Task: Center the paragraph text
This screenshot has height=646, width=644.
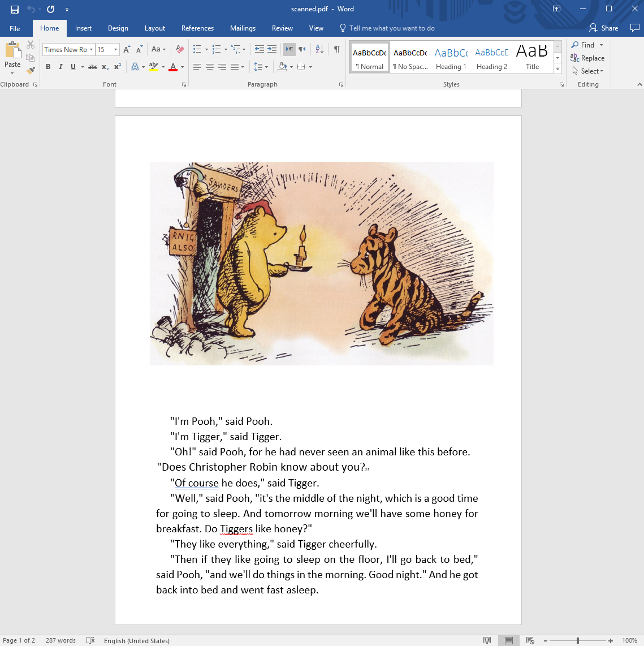Action: (x=210, y=67)
